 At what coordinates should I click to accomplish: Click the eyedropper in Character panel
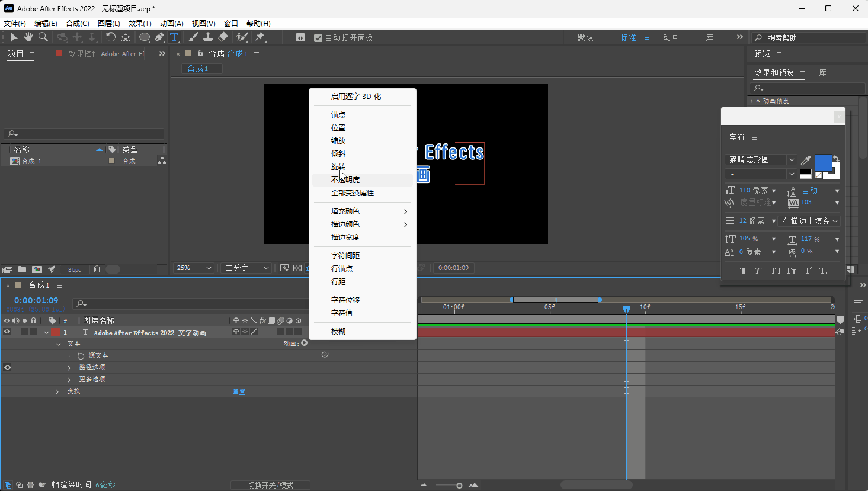tap(806, 160)
